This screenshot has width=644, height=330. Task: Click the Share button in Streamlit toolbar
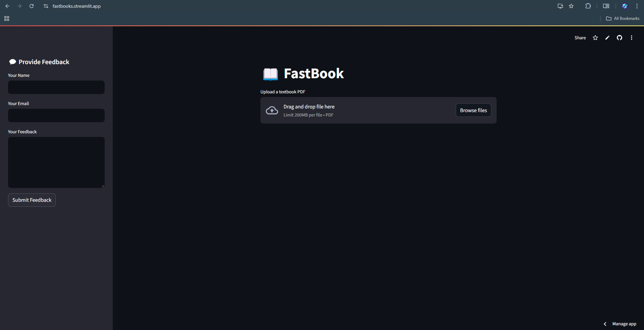pos(580,38)
